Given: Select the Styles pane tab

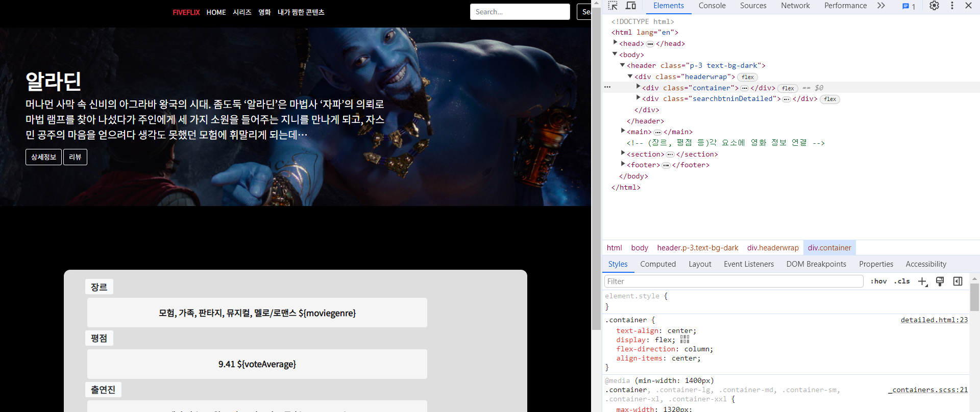Looking at the screenshot, I should [x=618, y=264].
